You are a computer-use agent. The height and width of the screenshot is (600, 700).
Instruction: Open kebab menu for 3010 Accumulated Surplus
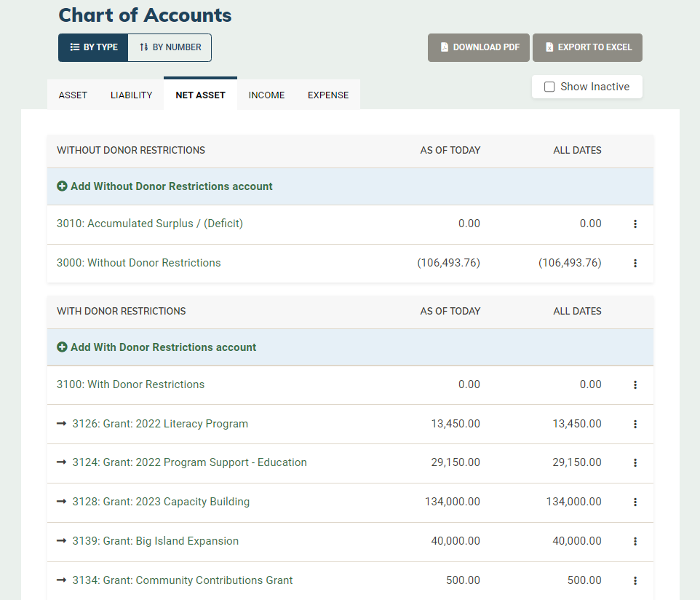pyautogui.click(x=635, y=224)
